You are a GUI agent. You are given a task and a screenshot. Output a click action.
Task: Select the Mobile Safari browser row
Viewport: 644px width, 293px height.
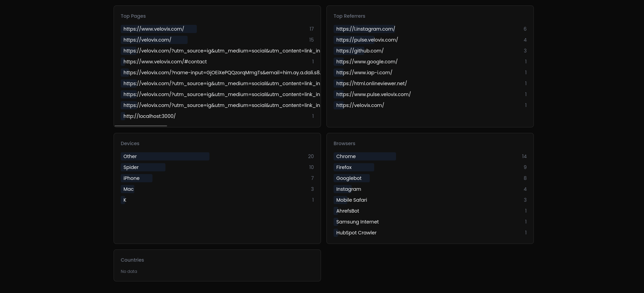click(x=430, y=200)
